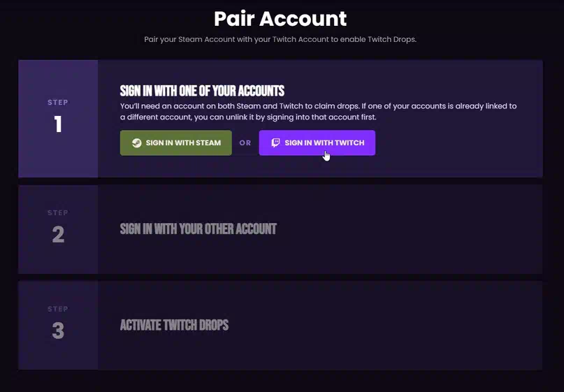Select the large number 3 step badge

tap(58, 331)
